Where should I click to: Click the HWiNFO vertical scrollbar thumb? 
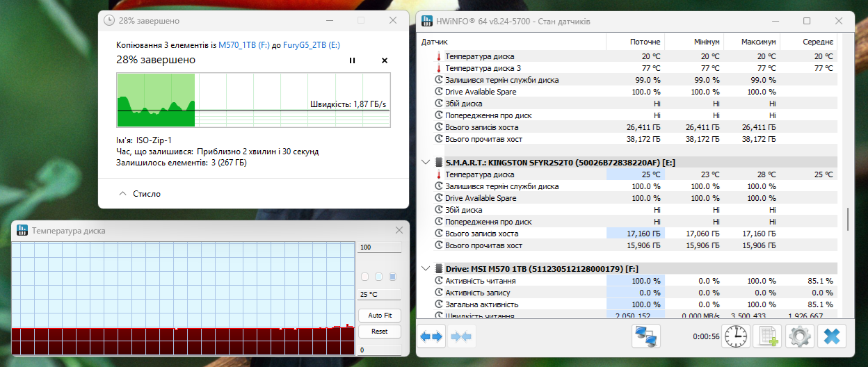tap(847, 220)
